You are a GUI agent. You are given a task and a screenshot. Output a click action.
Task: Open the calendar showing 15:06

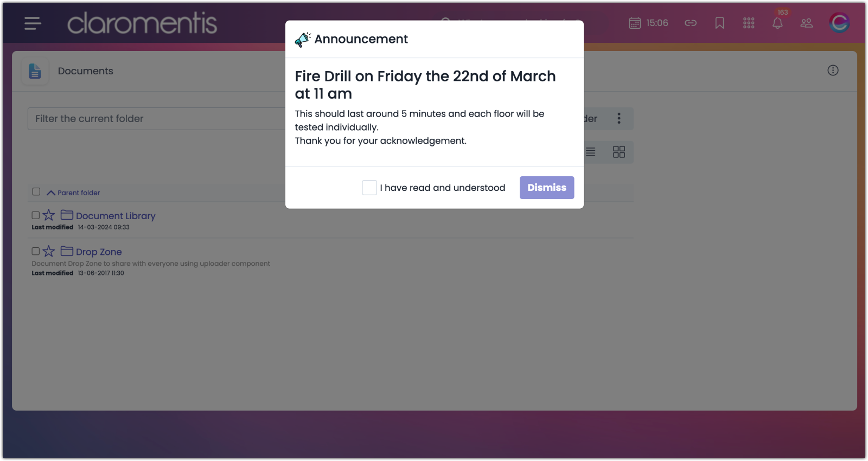click(648, 23)
